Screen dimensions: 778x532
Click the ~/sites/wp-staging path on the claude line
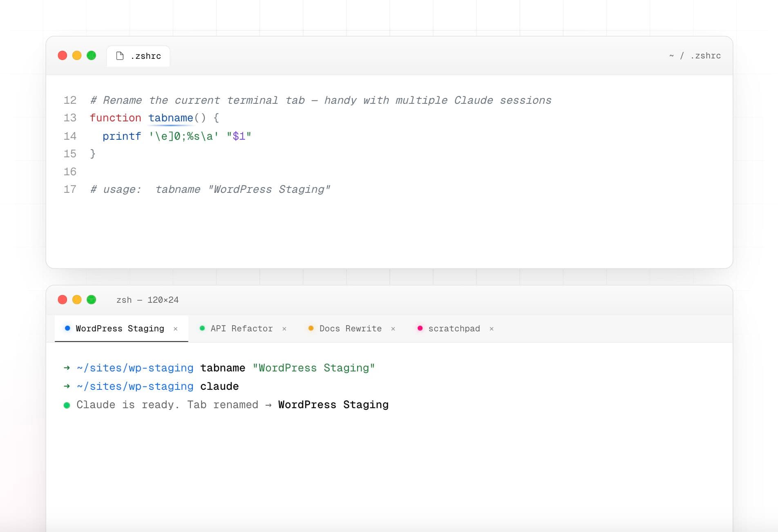[x=135, y=387]
